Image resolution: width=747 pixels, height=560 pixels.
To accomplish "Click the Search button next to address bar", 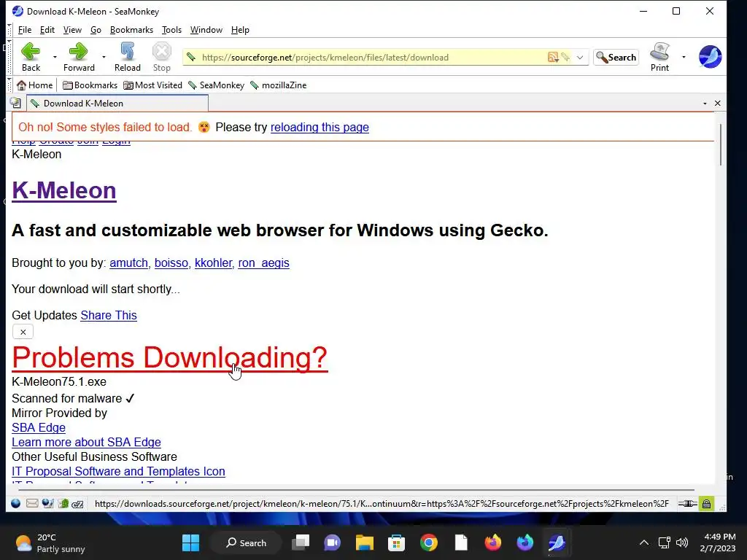I will [x=616, y=57].
